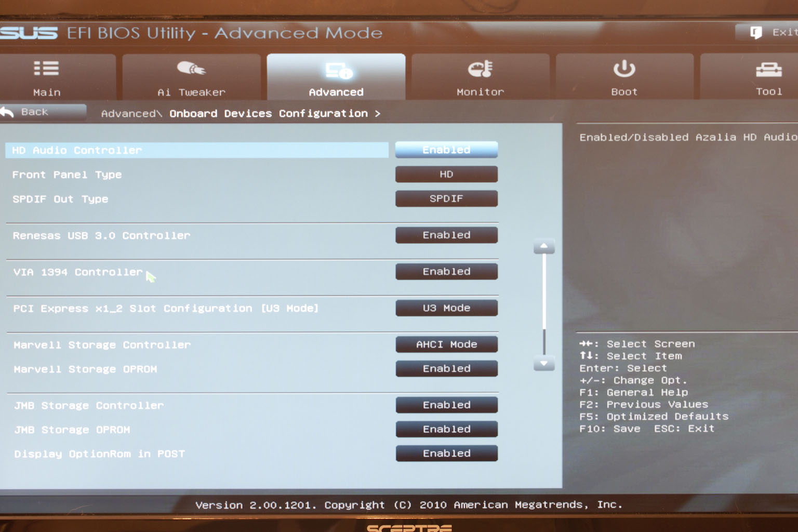798x532 pixels.
Task: Click the Onboard Devices Configuration breadcrumb
Action: [x=269, y=113]
